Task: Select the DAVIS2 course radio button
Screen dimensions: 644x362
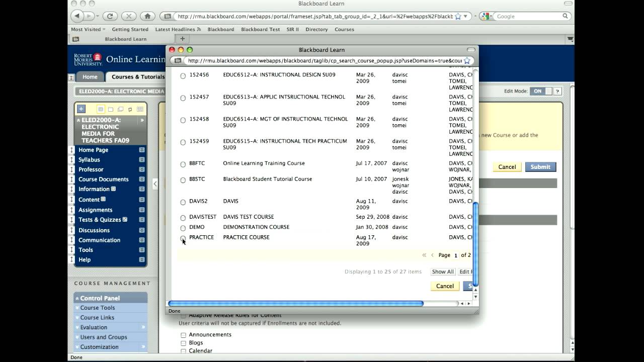Action: point(183,202)
